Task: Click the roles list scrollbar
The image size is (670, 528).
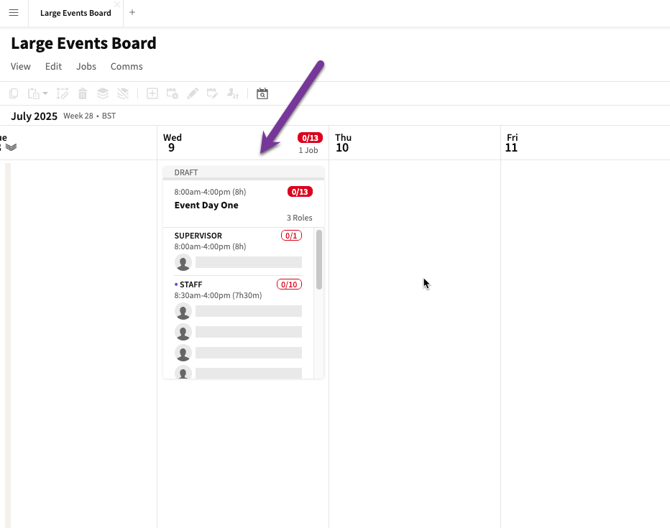Action: click(319, 259)
